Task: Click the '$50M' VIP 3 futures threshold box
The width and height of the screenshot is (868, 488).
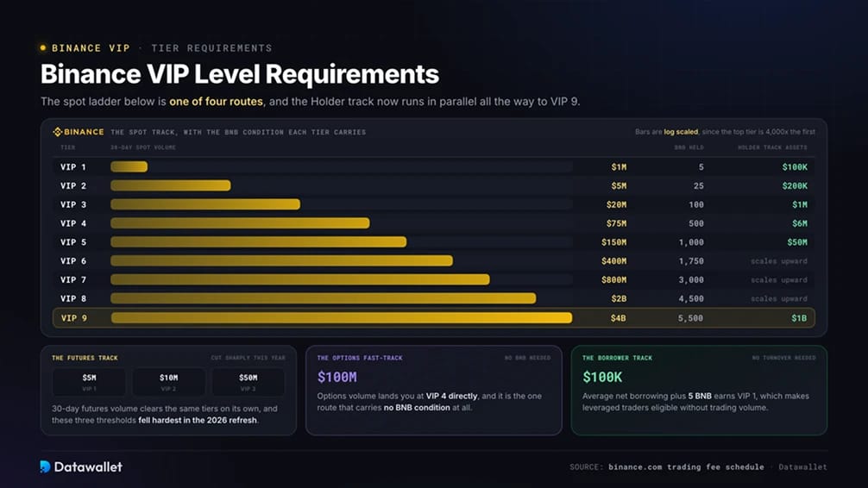Action: [x=248, y=382]
